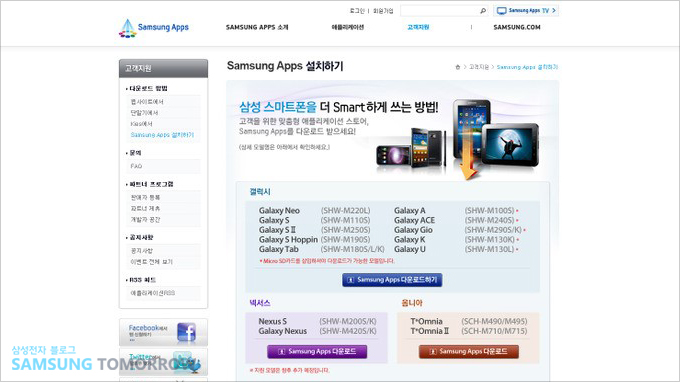Open 공지사항 sidebar sub-link
This screenshot has width=680, height=382.
(142, 251)
